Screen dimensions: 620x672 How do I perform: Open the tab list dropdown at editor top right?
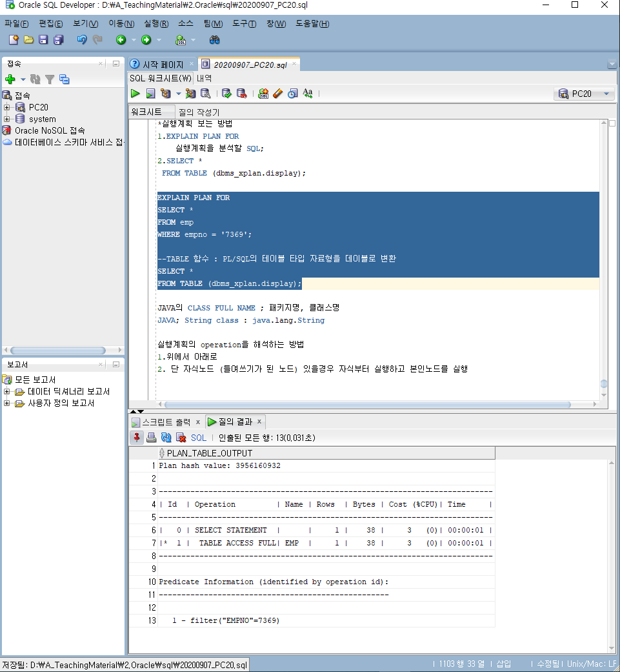[612, 65]
